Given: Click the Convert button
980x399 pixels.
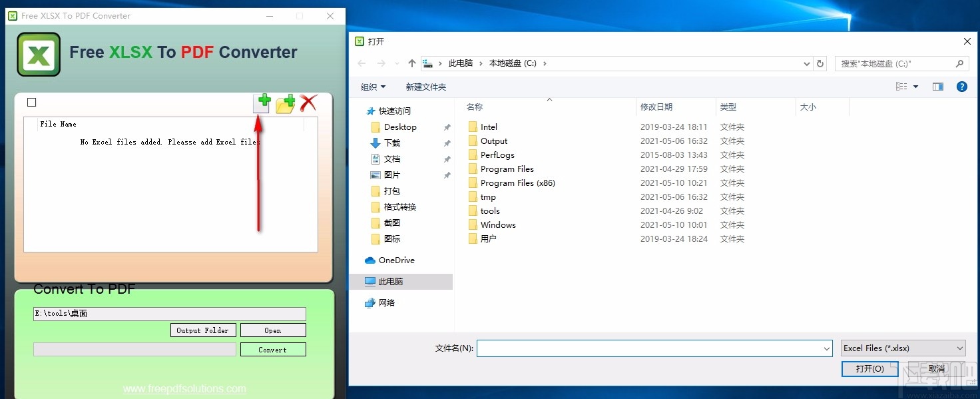Looking at the screenshot, I should (x=273, y=349).
